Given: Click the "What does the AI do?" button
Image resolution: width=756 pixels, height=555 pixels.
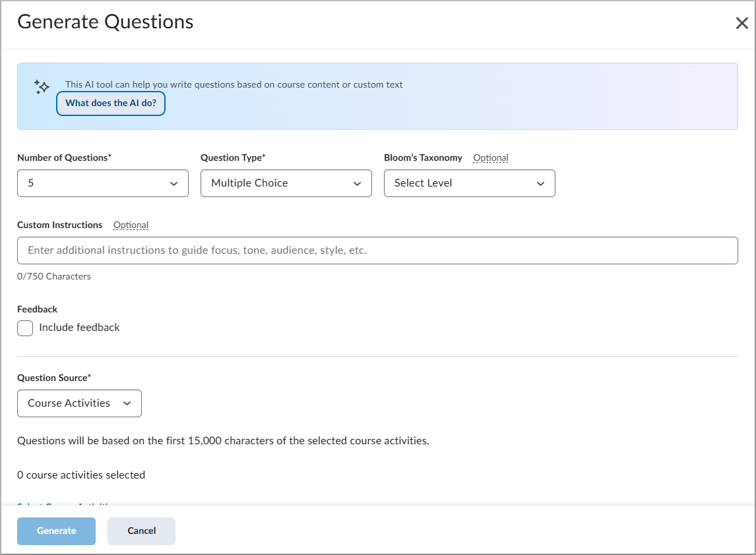Looking at the screenshot, I should coord(110,103).
